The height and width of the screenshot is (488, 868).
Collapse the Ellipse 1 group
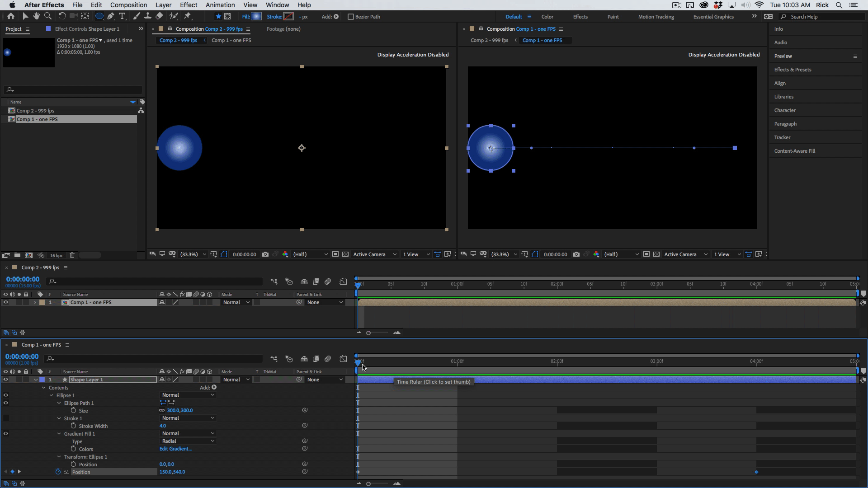[x=52, y=395]
